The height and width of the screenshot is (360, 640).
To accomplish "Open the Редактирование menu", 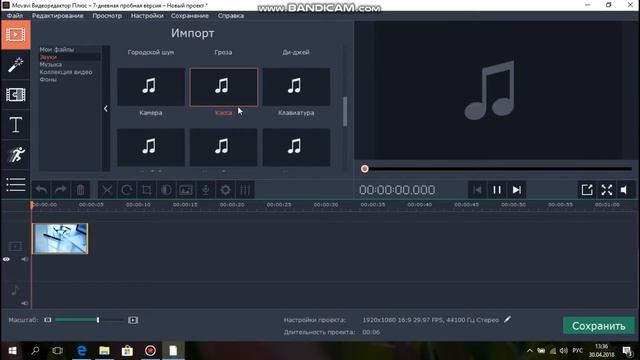I will click(58, 16).
